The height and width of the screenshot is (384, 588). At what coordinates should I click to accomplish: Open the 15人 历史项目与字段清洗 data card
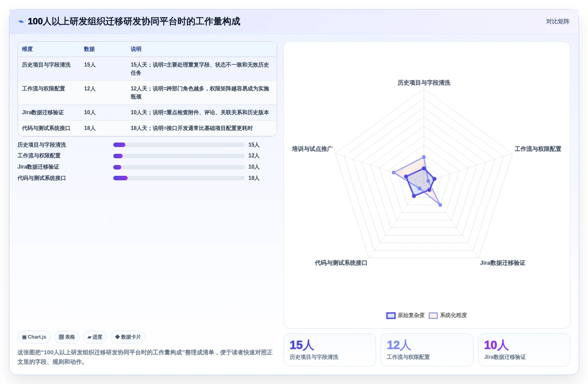click(x=330, y=350)
